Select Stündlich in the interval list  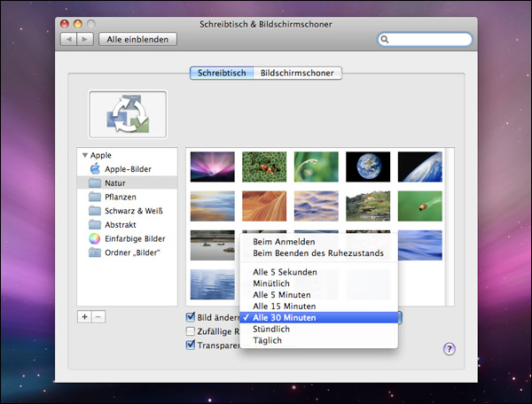(x=271, y=329)
